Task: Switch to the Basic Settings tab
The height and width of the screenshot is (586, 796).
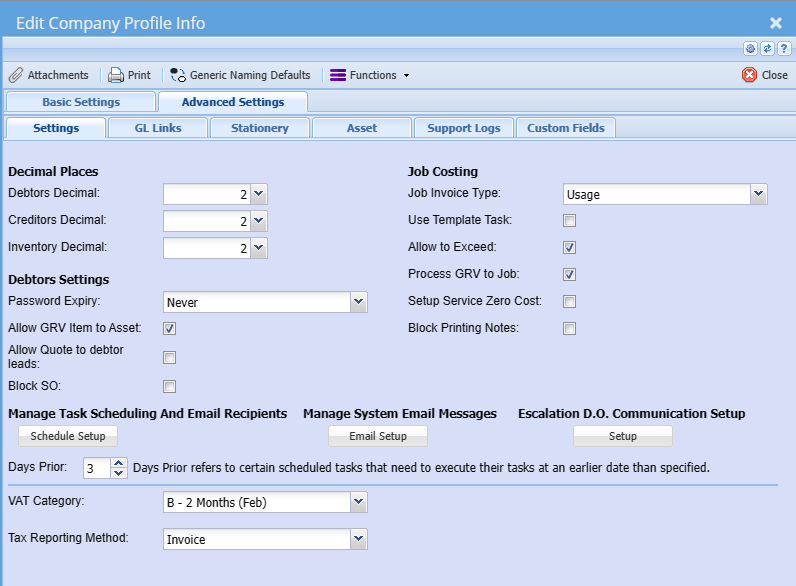Action: point(81,102)
